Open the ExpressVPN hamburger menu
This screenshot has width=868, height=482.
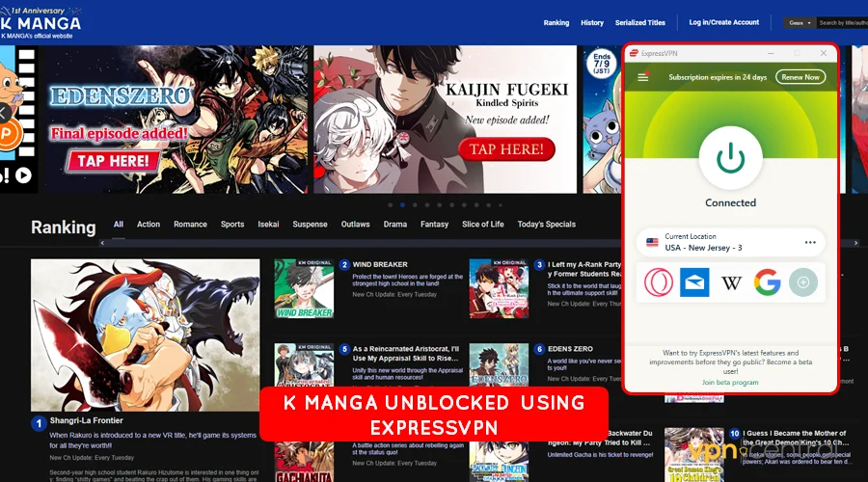pyautogui.click(x=642, y=77)
